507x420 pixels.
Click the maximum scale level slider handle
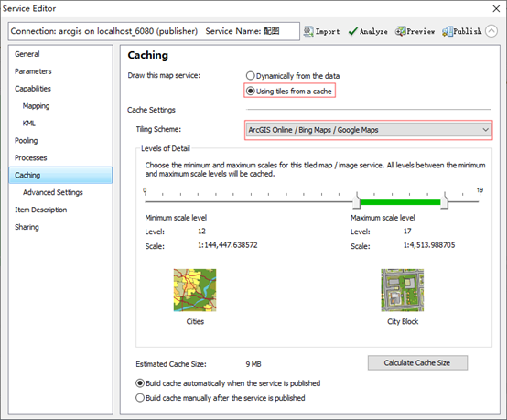(x=445, y=200)
